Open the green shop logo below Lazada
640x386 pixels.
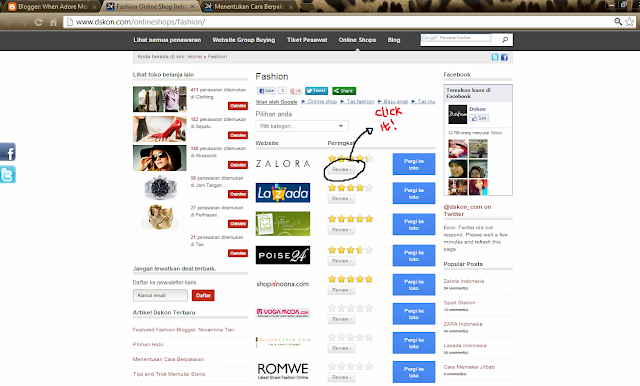[283, 224]
